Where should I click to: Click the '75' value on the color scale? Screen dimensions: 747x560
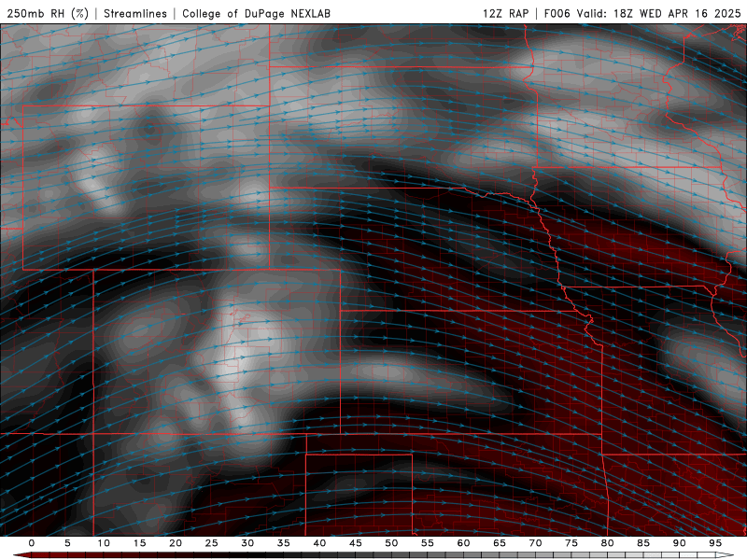click(571, 543)
